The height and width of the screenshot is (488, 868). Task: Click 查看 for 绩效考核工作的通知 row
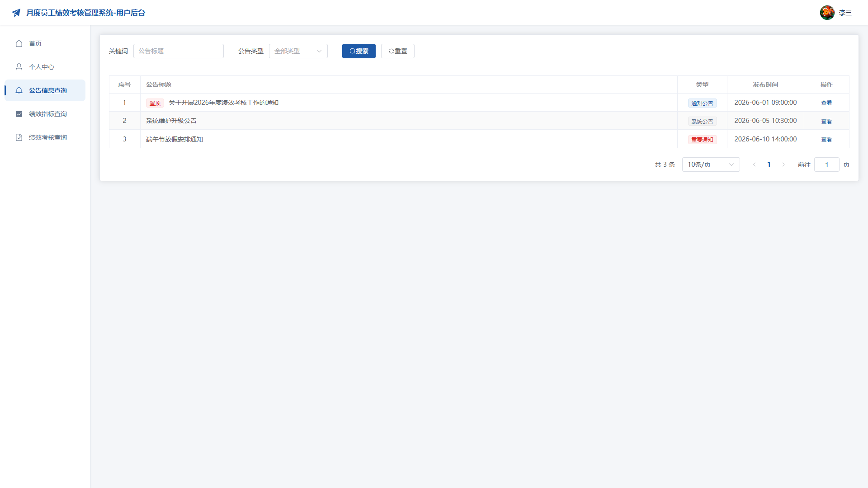(x=826, y=103)
